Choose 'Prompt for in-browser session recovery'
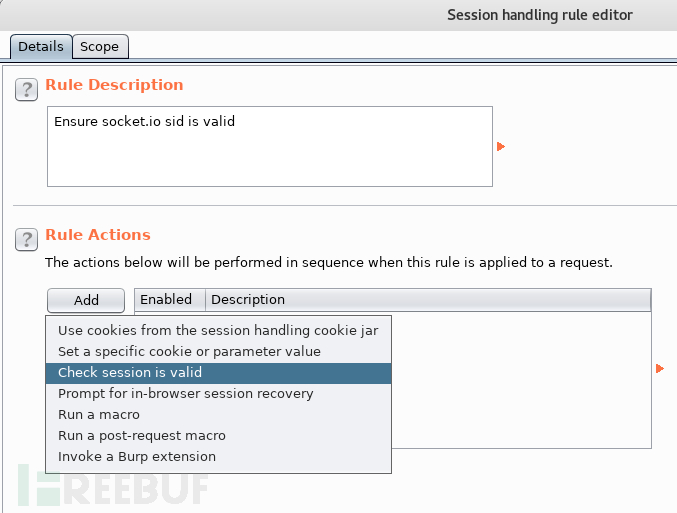 click(218, 394)
